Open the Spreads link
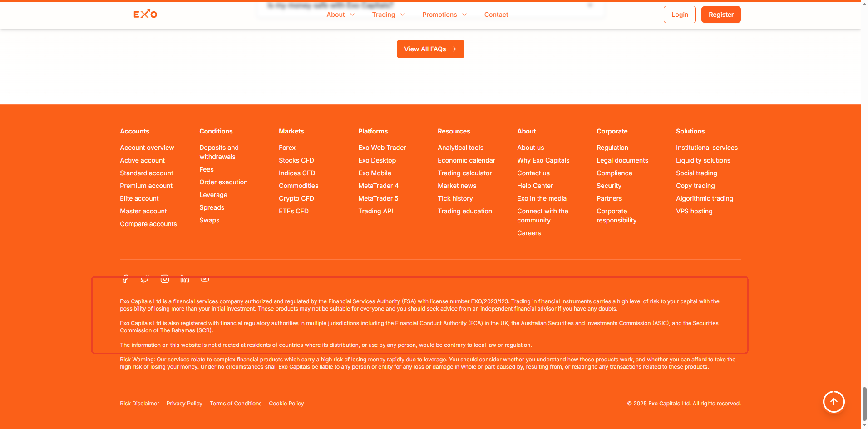This screenshot has height=429, width=868. [212, 207]
